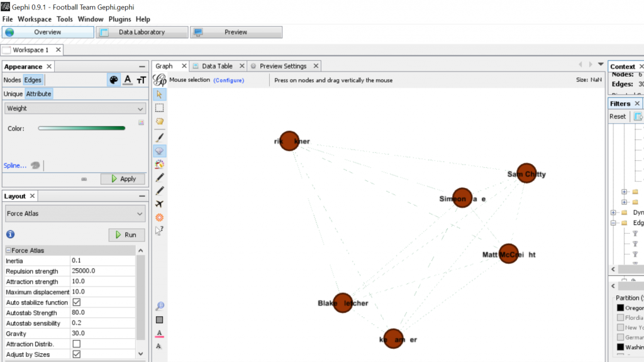Screen dimensions: 644x362
Task: Click the green color gradient bar
Action: 82,128
